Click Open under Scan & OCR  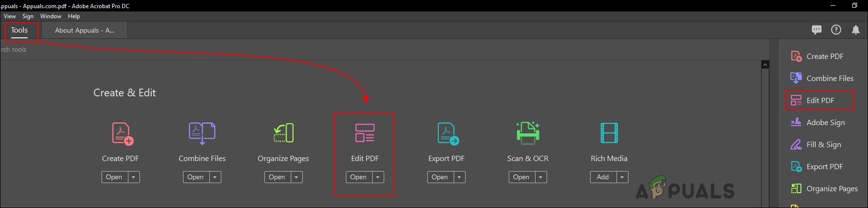(522, 177)
